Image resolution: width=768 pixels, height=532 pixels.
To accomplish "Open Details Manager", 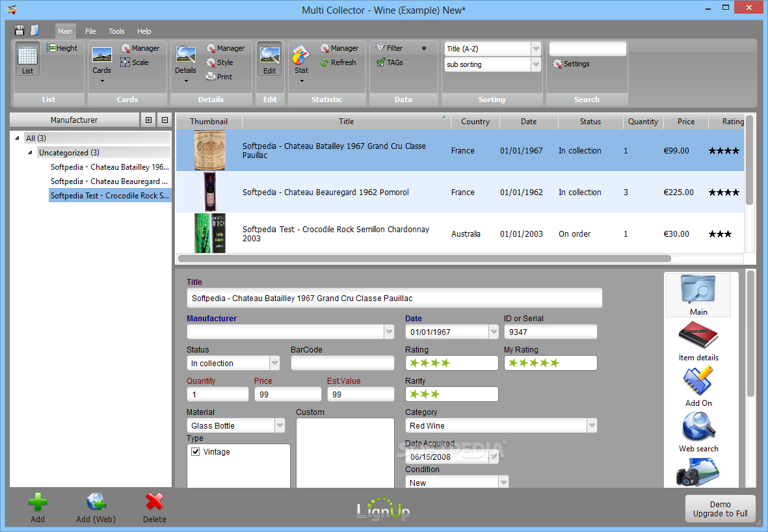I will [225, 48].
